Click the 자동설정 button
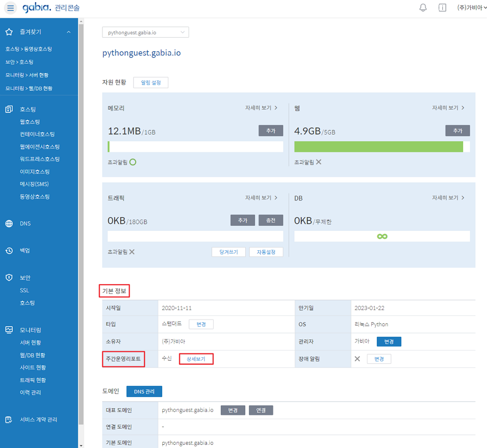 (266, 252)
